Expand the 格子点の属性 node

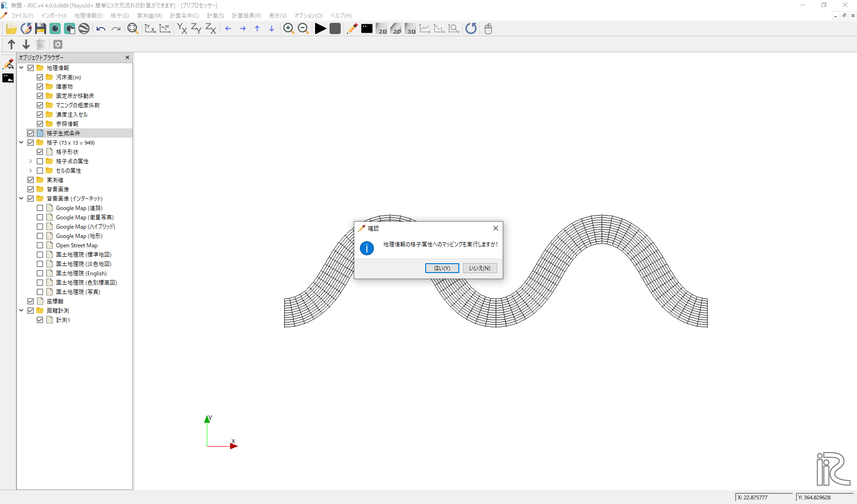click(x=31, y=161)
